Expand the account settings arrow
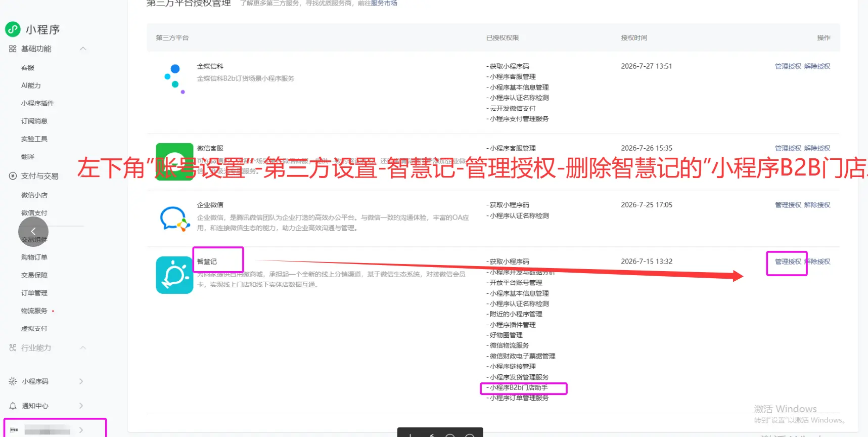The height and width of the screenshot is (437, 868). [x=81, y=430]
